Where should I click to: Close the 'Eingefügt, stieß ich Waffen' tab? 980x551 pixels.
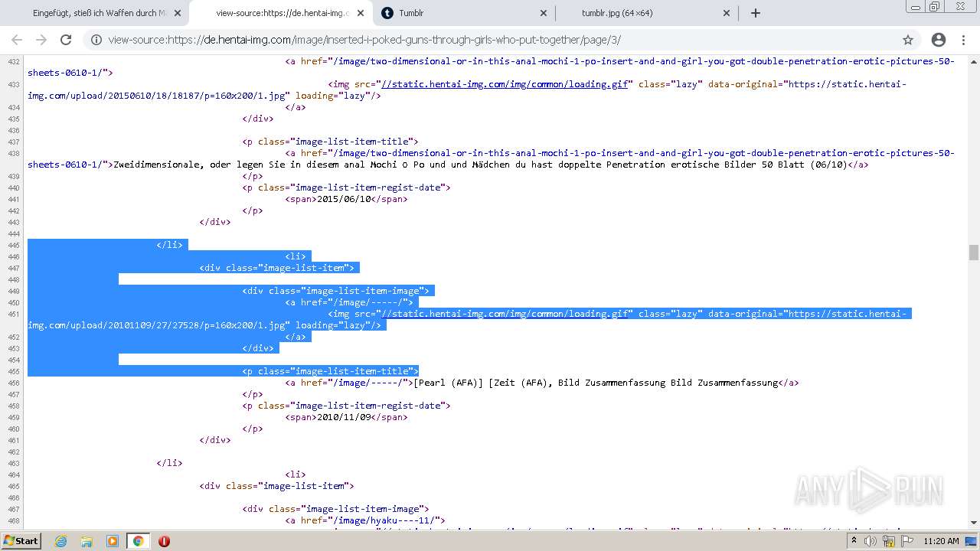[178, 13]
